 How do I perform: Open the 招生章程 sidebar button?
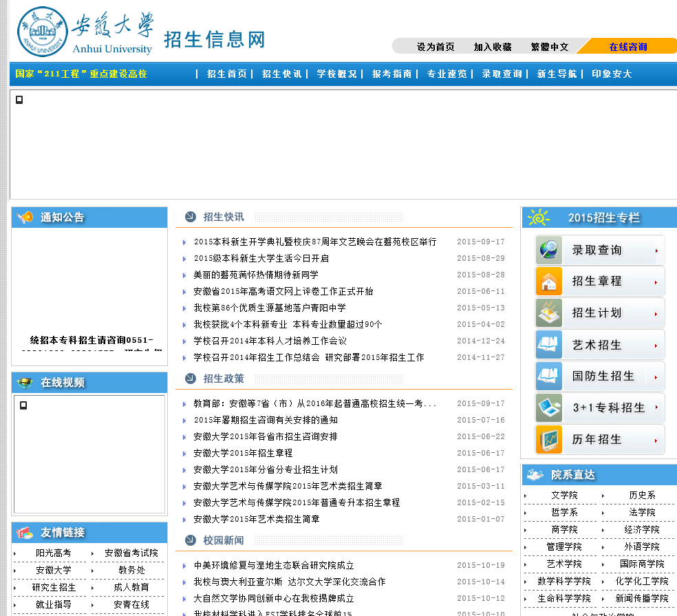pos(600,282)
